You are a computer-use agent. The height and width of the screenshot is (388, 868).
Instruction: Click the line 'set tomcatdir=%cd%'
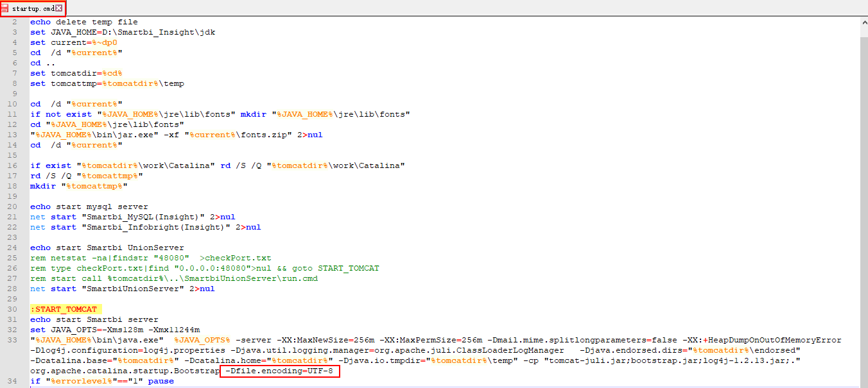tap(76, 73)
